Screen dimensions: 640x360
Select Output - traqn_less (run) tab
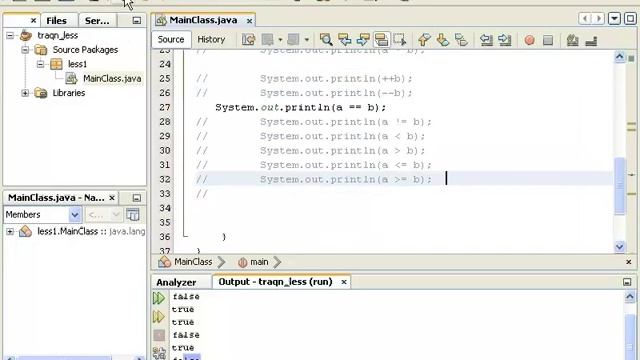point(275,282)
